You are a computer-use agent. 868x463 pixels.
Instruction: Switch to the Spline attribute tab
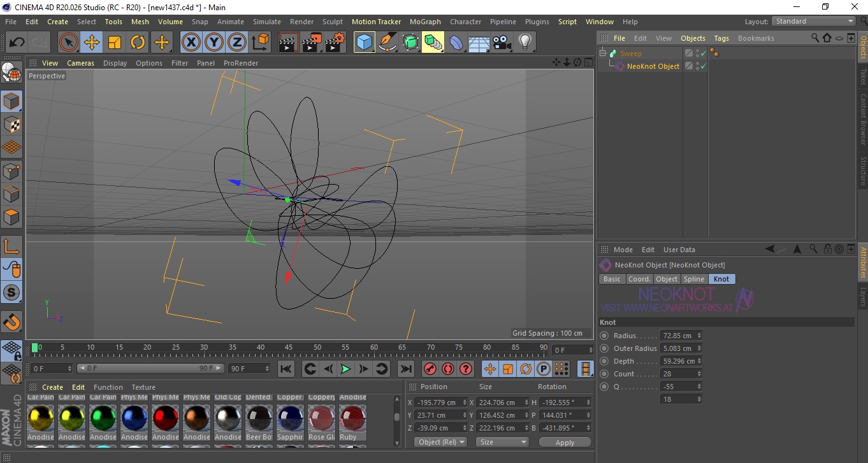click(693, 279)
